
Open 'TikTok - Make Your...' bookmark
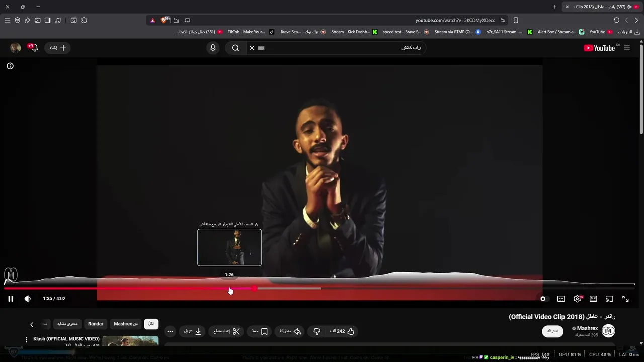[251, 32]
